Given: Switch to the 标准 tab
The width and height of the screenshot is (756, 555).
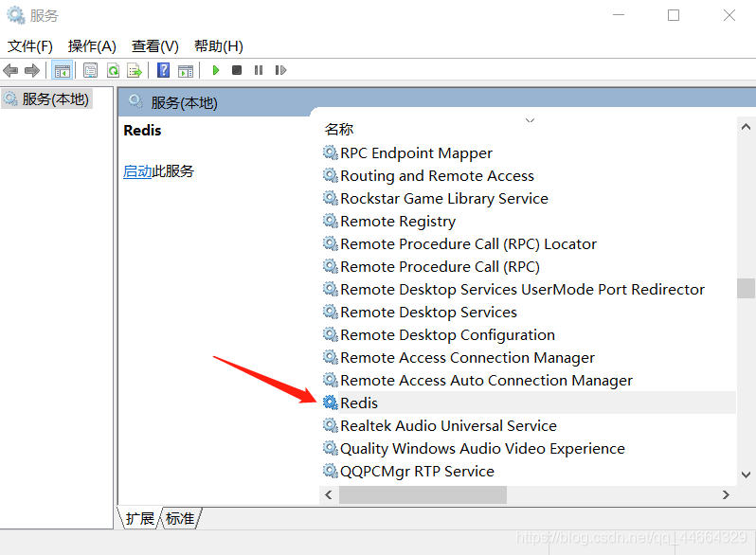Looking at the screenshot, I should tap(180, 518).
